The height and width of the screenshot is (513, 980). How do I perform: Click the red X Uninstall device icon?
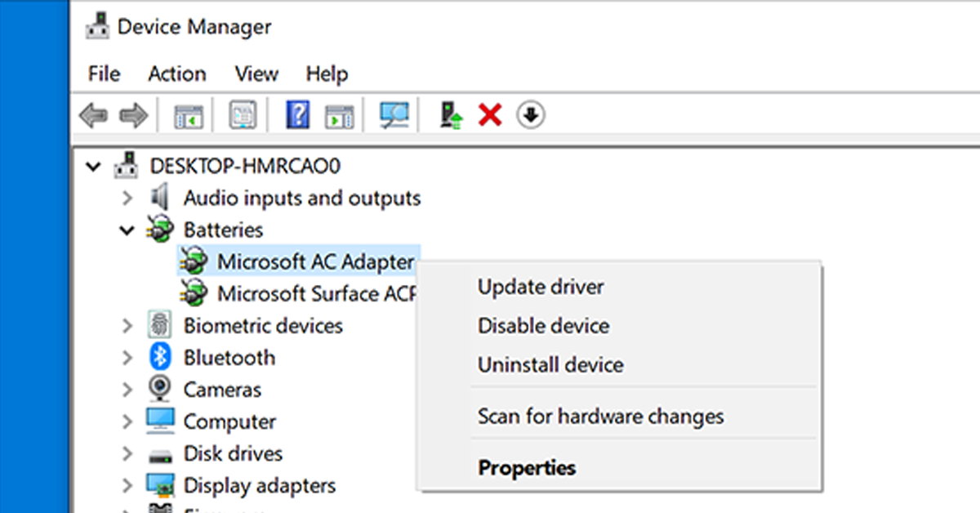[490, 115]
